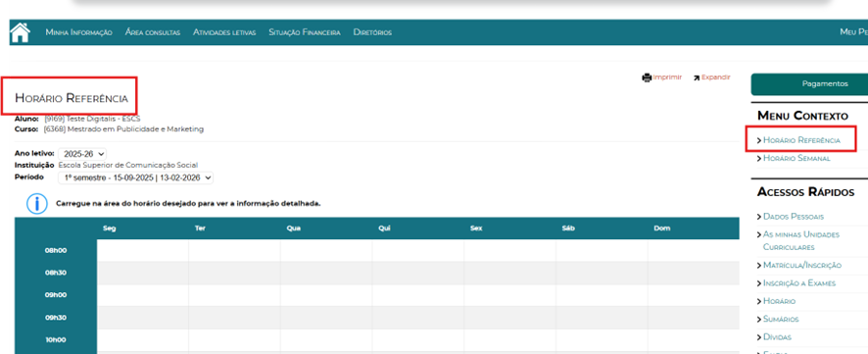Open the Diretórios menu

pyautogui.click(x=372, y=32)
